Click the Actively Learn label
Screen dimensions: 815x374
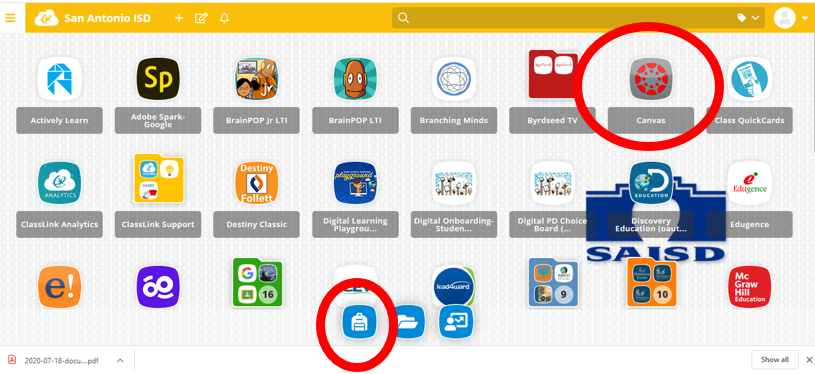pos(59,121)
